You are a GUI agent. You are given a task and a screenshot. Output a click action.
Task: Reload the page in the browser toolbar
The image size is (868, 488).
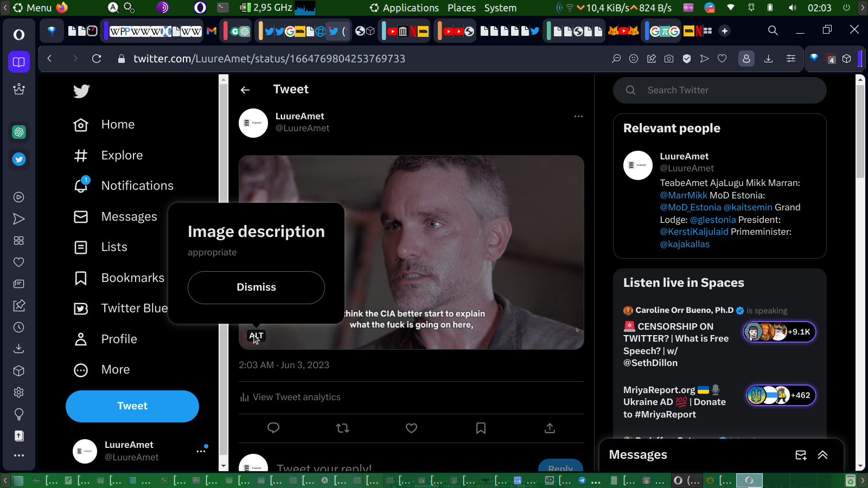click(x=97, y=59)
